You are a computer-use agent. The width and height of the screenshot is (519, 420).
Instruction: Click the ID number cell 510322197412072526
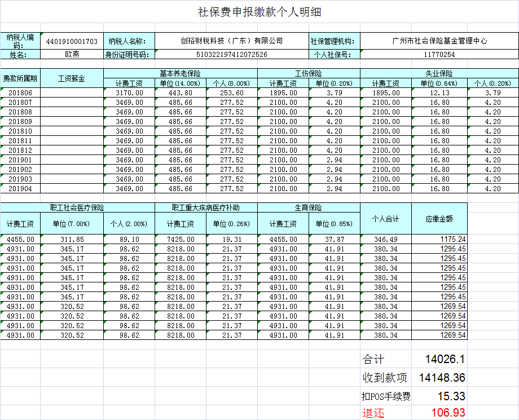[x=231, y=55]
